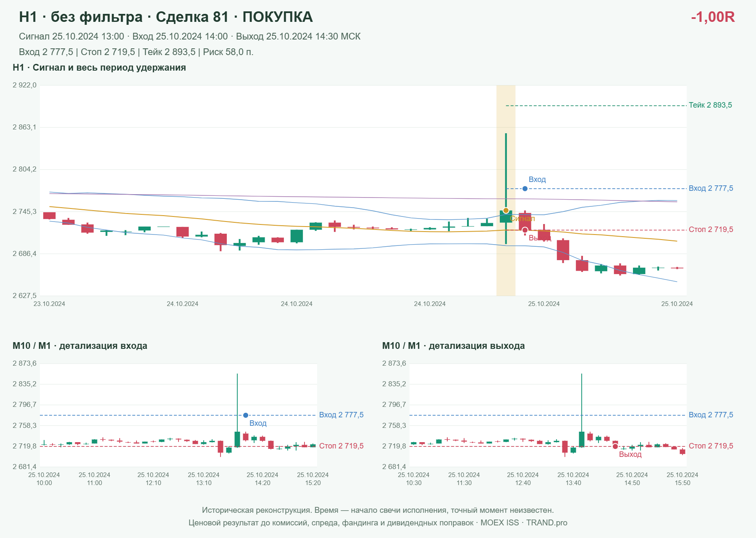Click "Вход 2 777,5" label beside the exit detail chart
This screenshot has height=538, width=756.
point(711,415)
